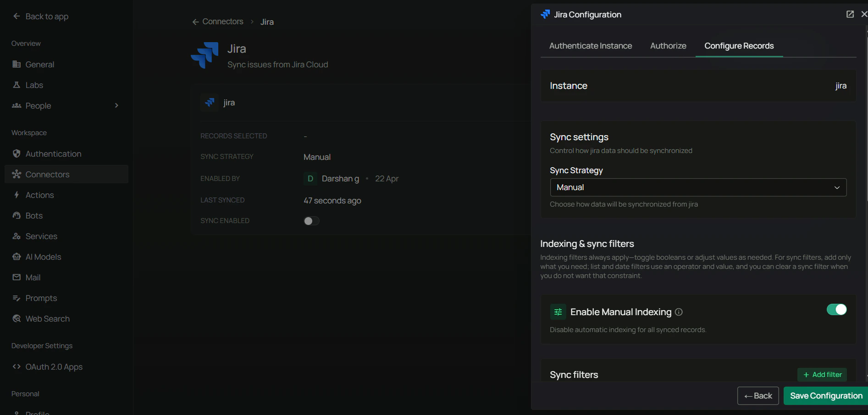This screenshot has width=868, height=415.
Task: Click the 'Manual' sync strategy value in details
Action: 317,157
